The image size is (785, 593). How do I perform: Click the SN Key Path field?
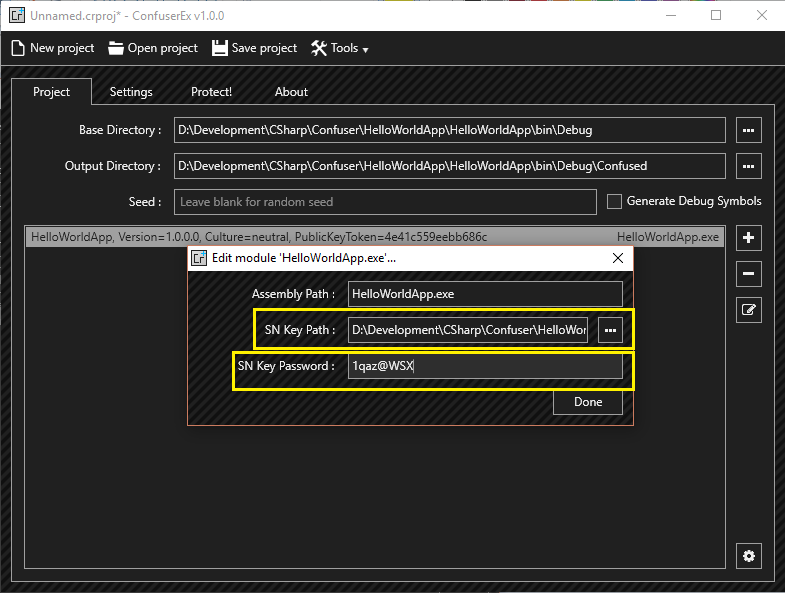(x=468, y=330)
